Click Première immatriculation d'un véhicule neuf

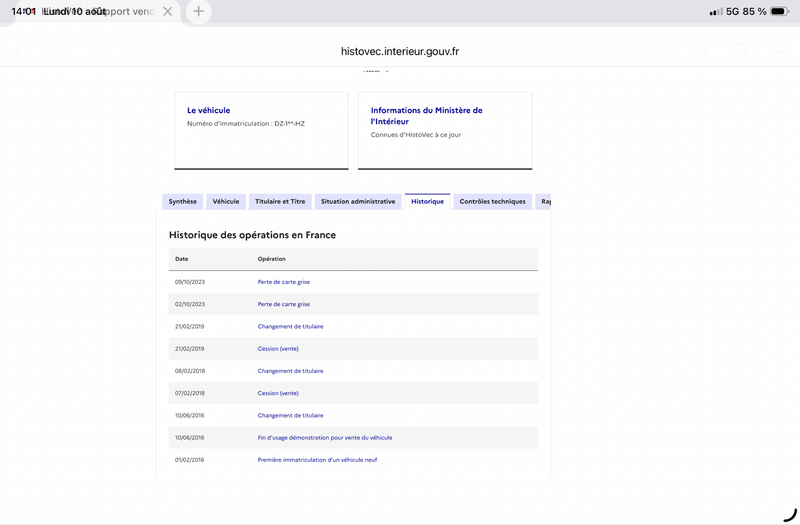tap(317, 460)
